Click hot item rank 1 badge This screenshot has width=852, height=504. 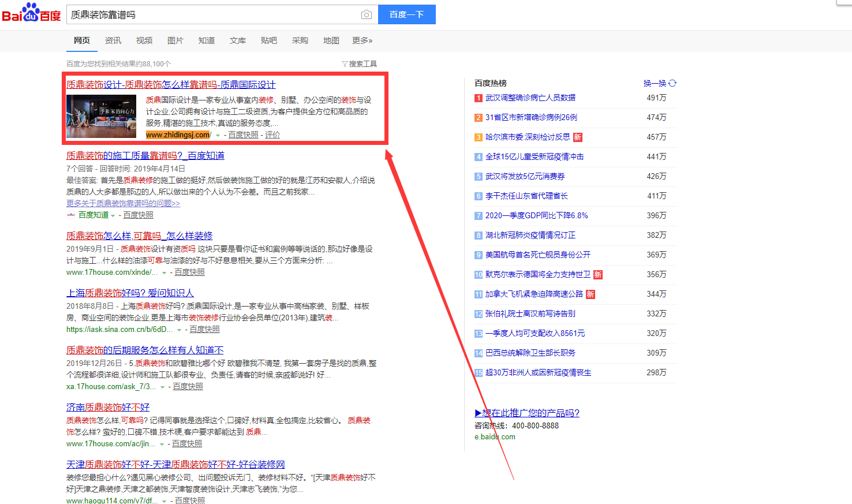pyautogui.click(x=479, y=98)
